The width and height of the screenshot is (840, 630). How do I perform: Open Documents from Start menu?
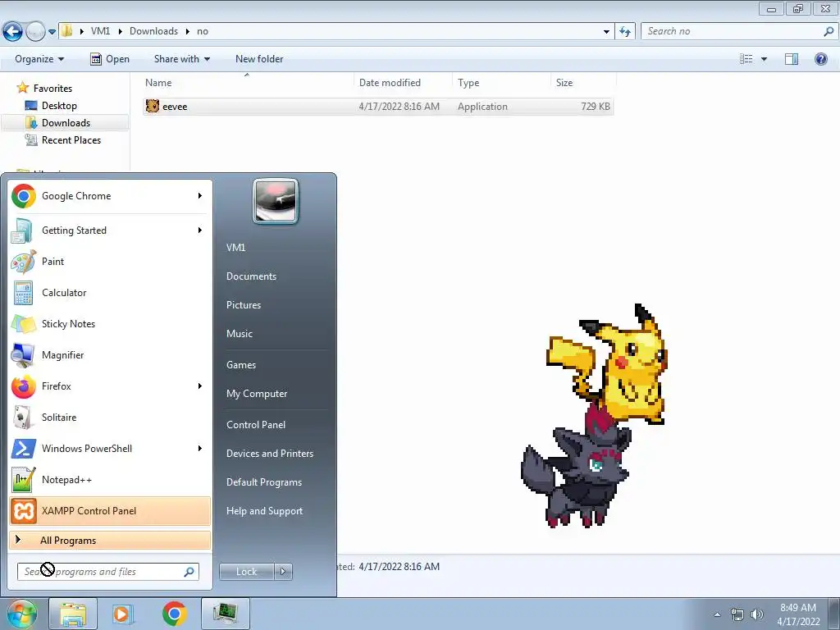[251, 276]
